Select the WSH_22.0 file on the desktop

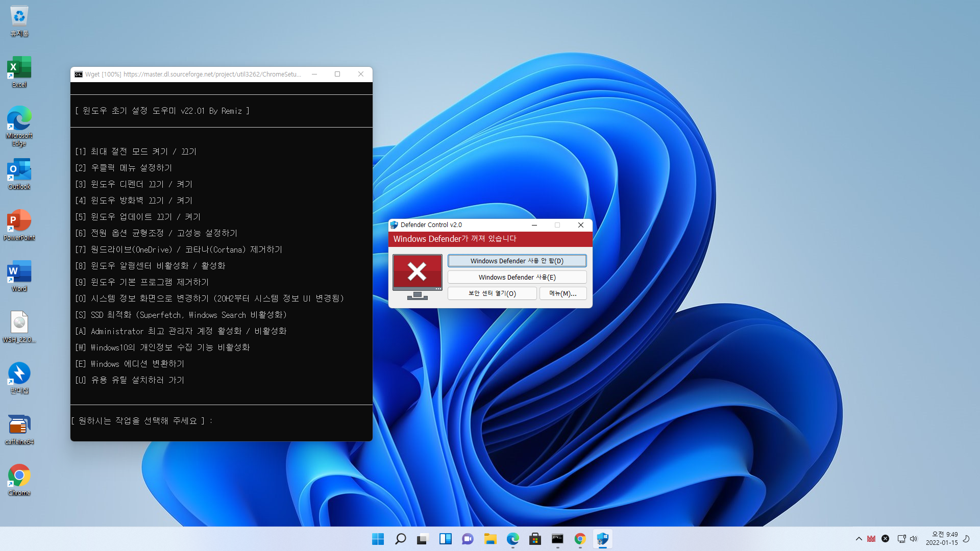click(19, 327)
